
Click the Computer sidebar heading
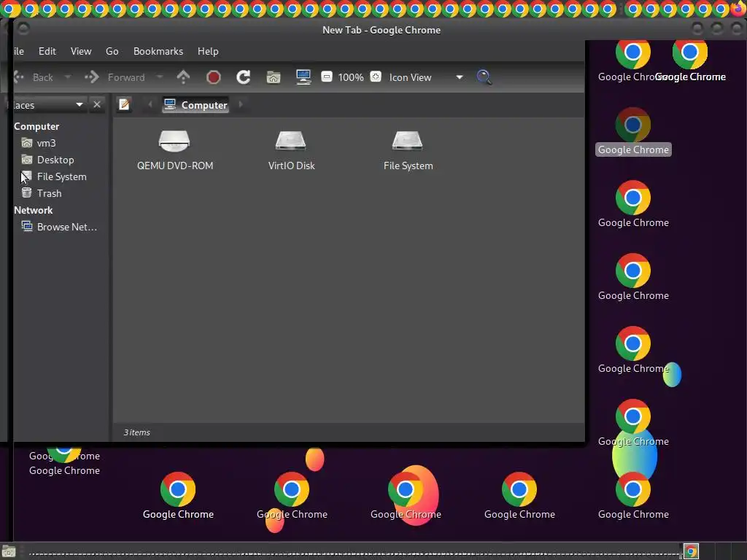pyautogui.click(x=36, y=126)
